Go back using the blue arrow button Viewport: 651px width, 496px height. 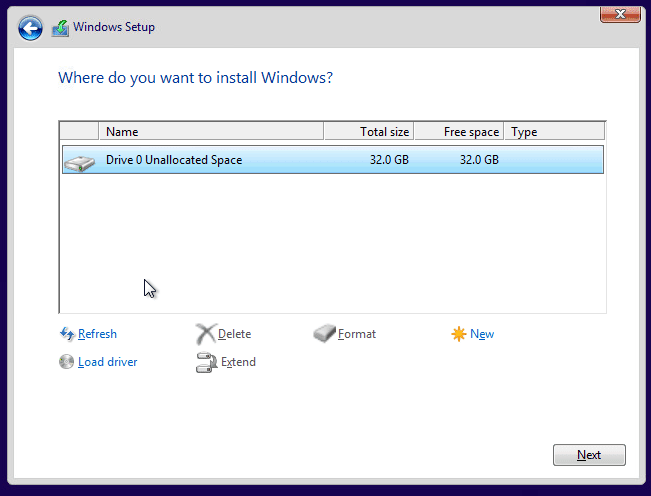(x=30, y=28)
